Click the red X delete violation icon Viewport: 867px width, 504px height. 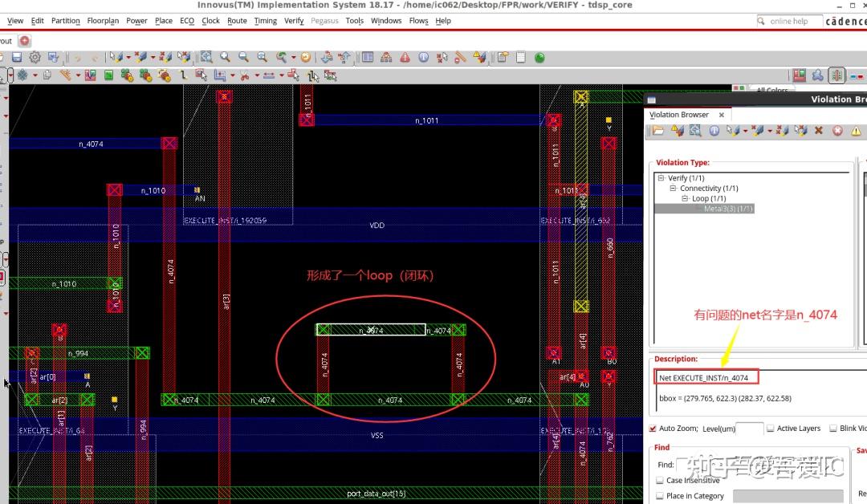(x=819, y=131)
